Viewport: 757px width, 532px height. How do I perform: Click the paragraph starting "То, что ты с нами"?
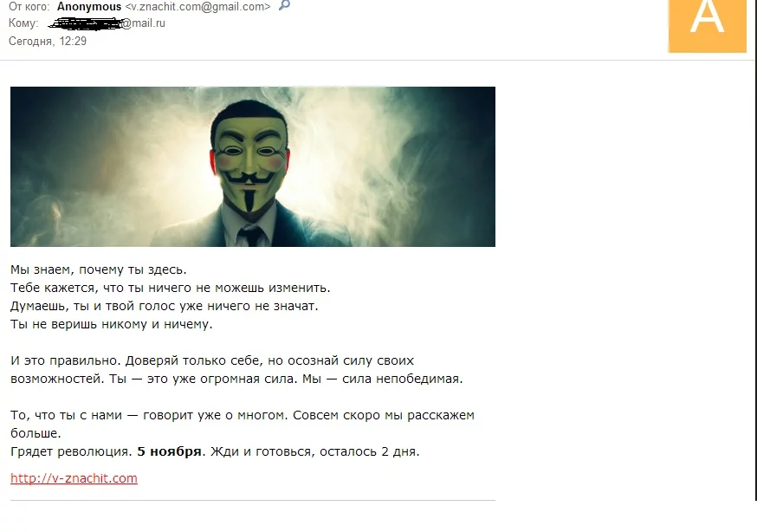coord(243,425)
